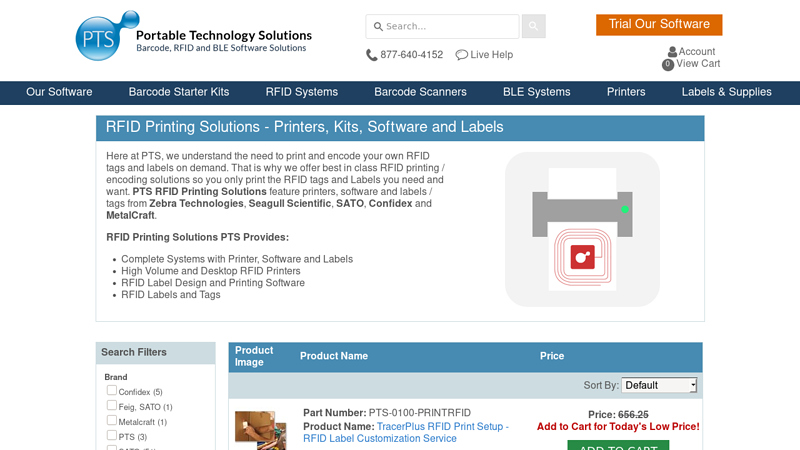Open the Barcode Scanners menu
This screenshot has width=800, height=450.
pyautogui.click(x=420, y=92)
